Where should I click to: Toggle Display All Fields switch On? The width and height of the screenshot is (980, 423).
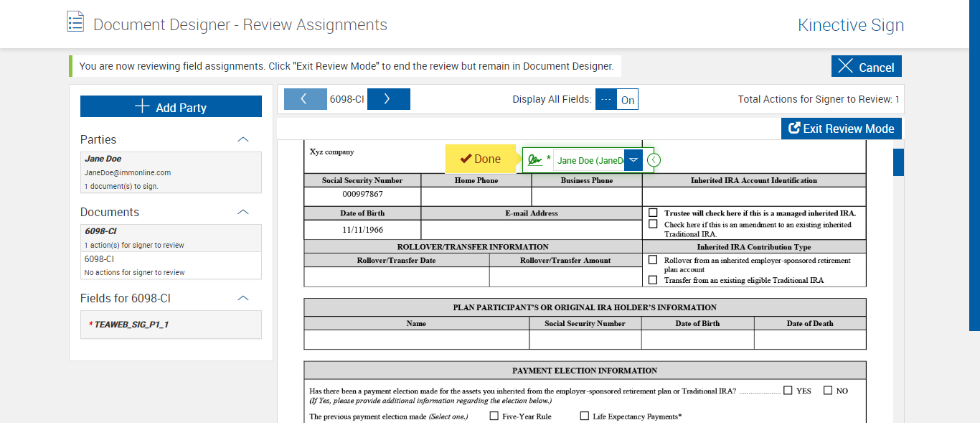[617, 100]
